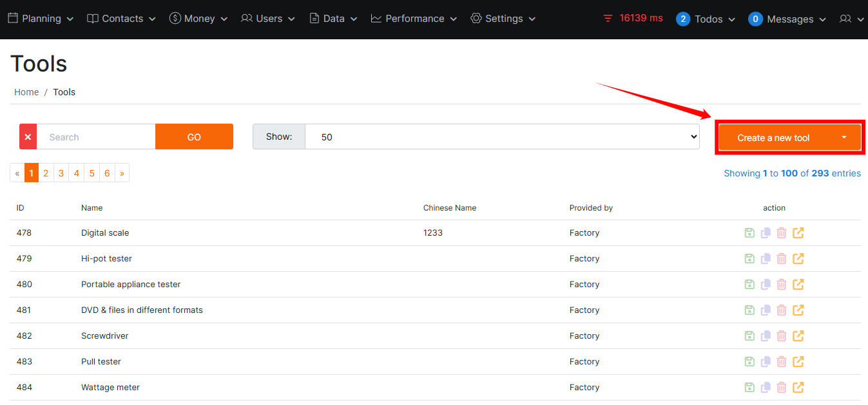Clear search with the red X button
Screen dimensions: 868x405
click(x=28, y=137)
